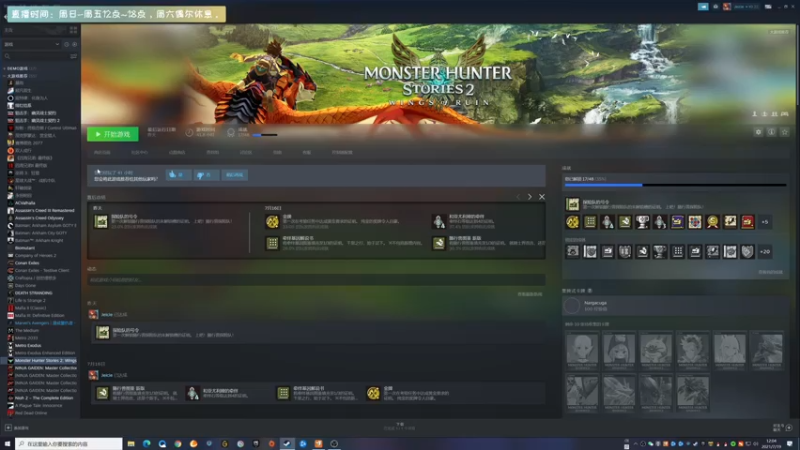Open friends and chat icon bottom-right
Image resolution: width=800 pixels, height=450 pixels.
coord(789,428)
